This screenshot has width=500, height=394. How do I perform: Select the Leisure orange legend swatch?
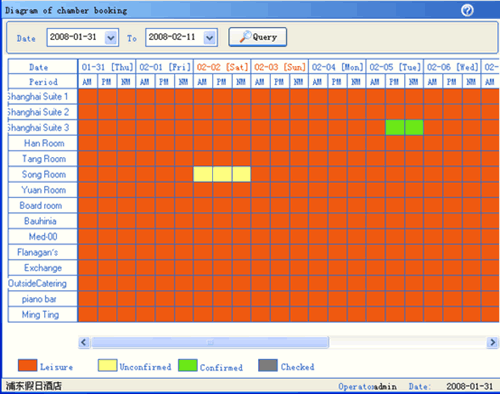coord(27,365)
